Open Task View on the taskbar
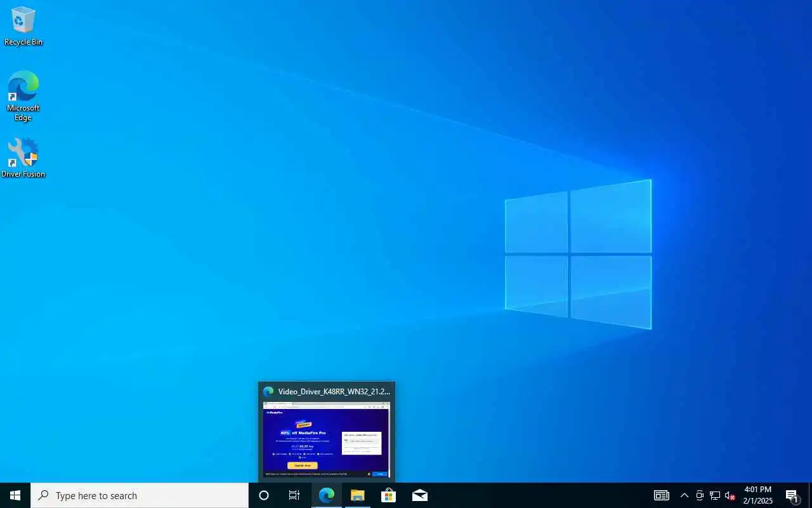This screenshot has width=812, height=508. pyautogui.click(x=294, y=495)
